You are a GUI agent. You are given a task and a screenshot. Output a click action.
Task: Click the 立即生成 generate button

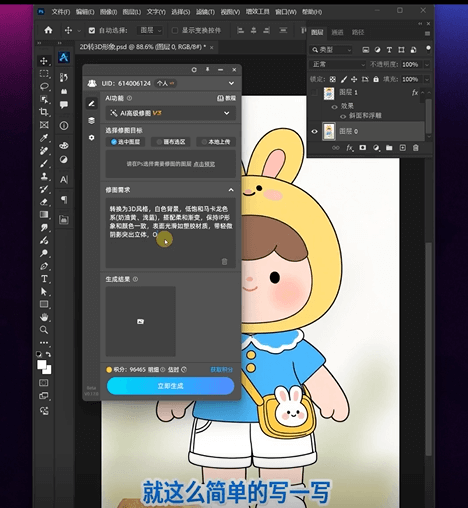pos(170,386)
